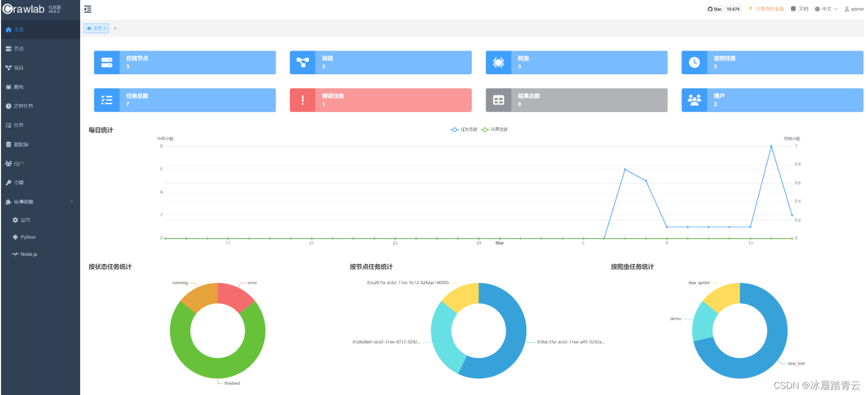Click the 结果总数 card table icon
Screen dimensions: 868x395
tap(499, 100)
